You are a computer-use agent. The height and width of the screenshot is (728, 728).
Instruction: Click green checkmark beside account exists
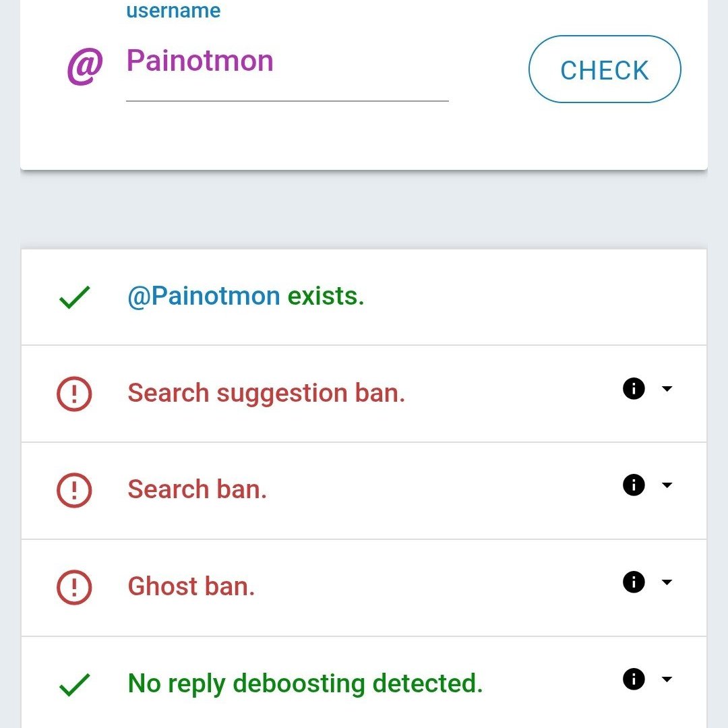[x=74, y=297]
